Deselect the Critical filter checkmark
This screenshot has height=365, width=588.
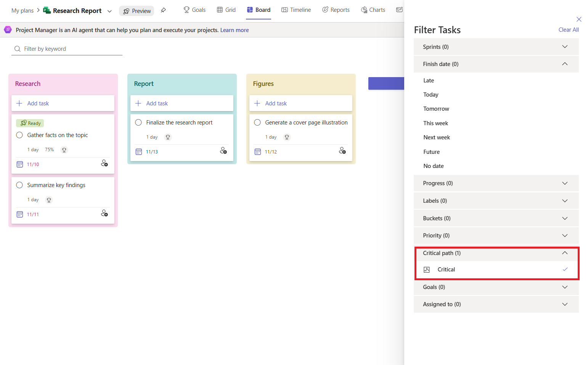565,269
